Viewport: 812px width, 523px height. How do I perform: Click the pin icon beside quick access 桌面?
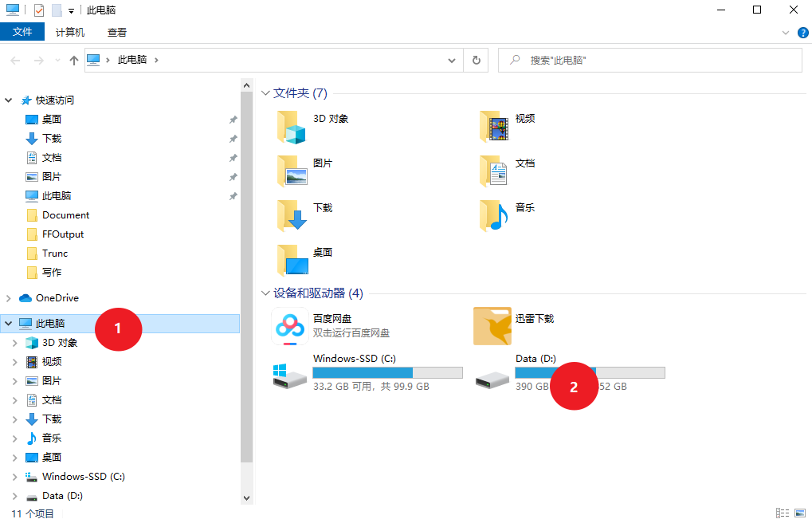(x=233, y=120)
